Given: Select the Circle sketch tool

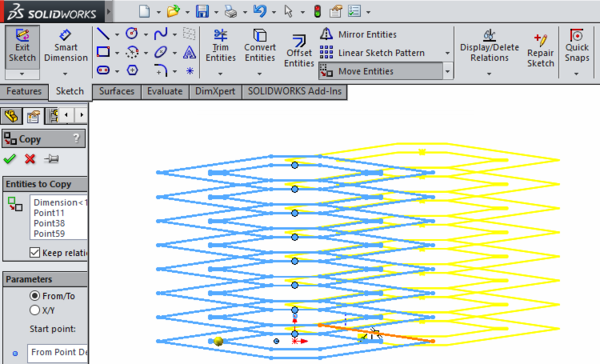Looking at the screenshot, I should (132, 34).
